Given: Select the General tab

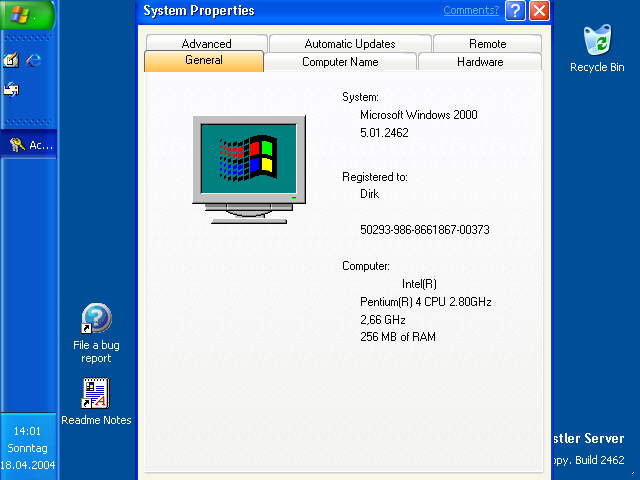Looking at the screenshot, I should [x=204, y=61].
